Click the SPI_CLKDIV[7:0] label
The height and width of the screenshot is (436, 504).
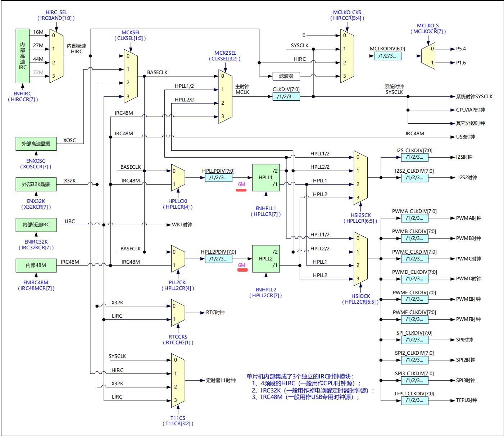point(414,333)
